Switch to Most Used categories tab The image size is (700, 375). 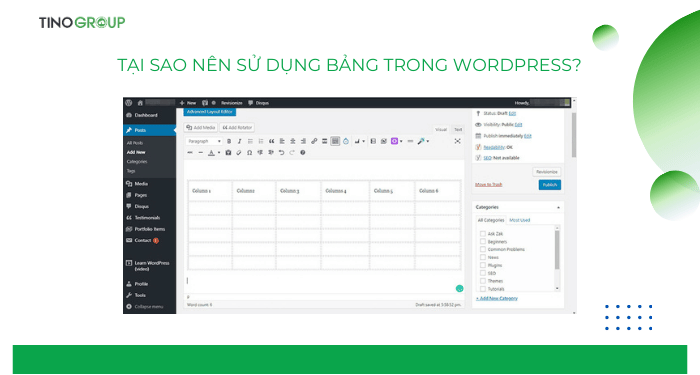tap(520, 221)
